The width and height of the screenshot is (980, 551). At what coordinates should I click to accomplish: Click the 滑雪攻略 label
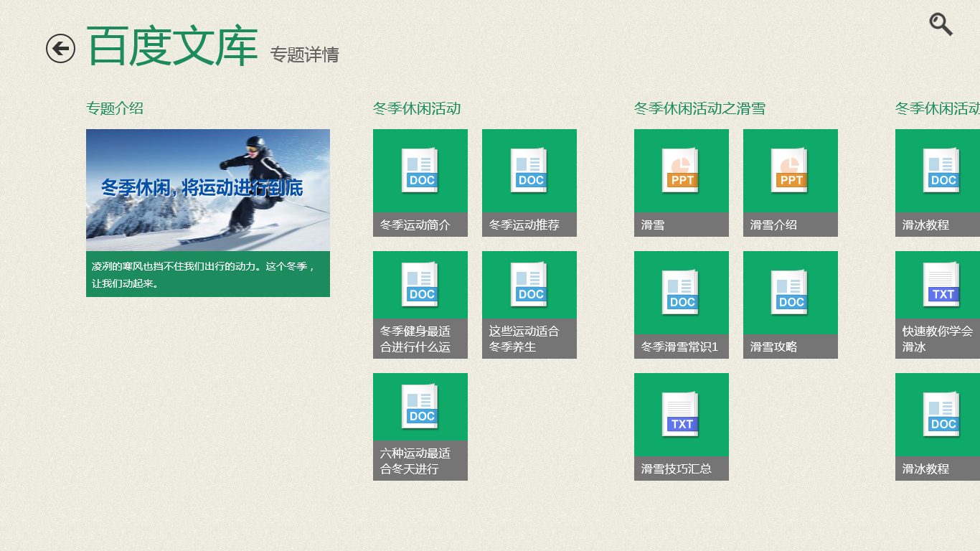773,347
